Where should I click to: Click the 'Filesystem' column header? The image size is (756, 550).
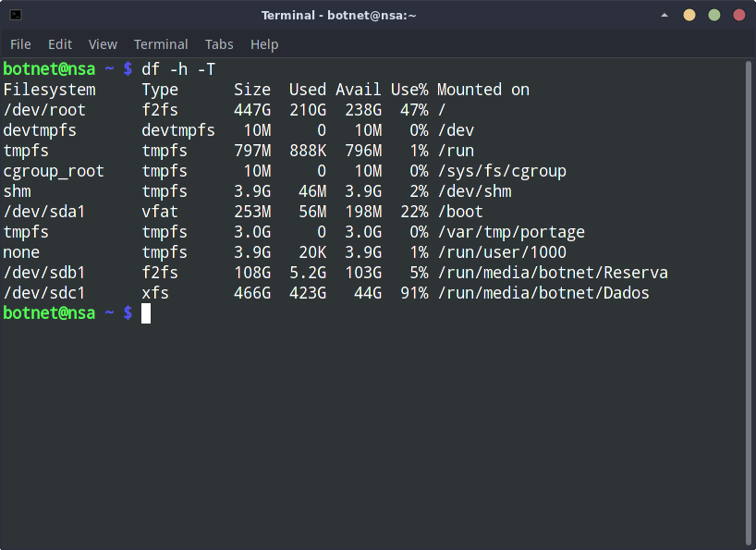tap(49, 90)
